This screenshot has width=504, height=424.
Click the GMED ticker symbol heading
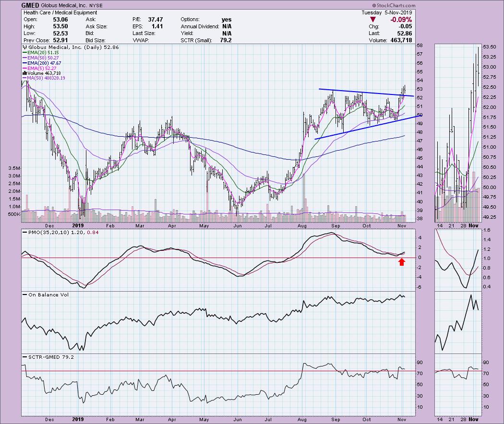[30, 5]
